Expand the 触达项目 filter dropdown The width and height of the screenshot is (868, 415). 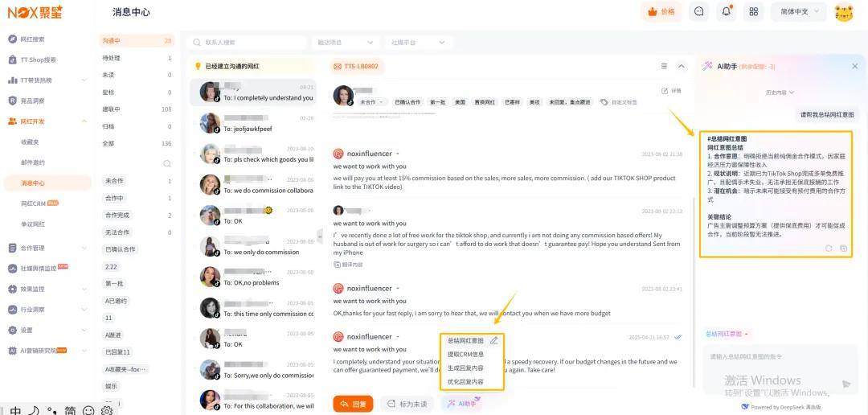click(x=346, y=42)
